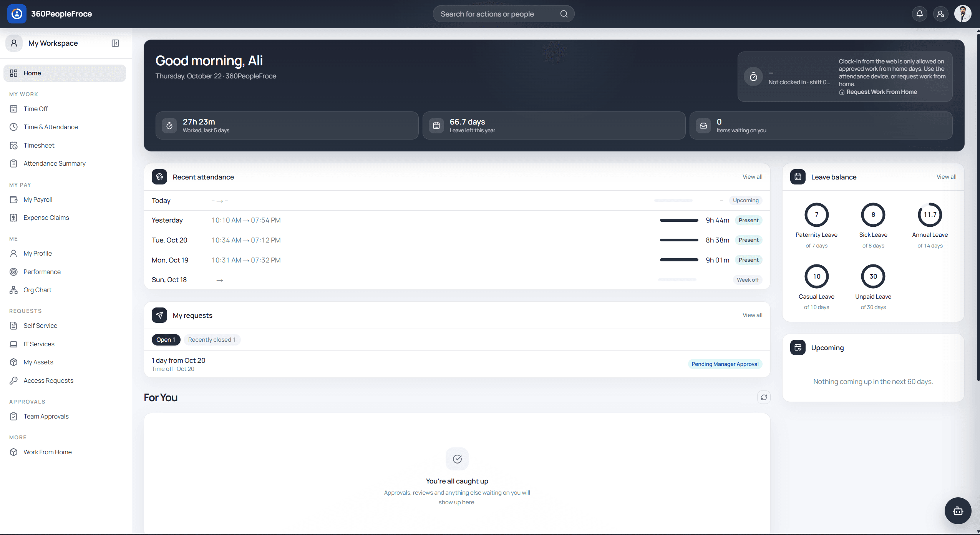The height and width of the screenshot is (535, 980).
Task: Click the Timesheet icon
Action: [13, 145]
